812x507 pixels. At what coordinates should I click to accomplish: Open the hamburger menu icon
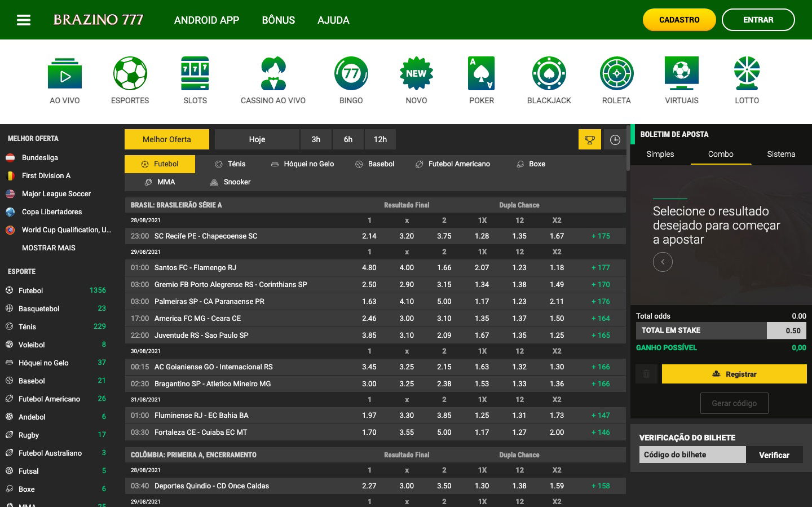pyautogui.click(x=24, y=20)
